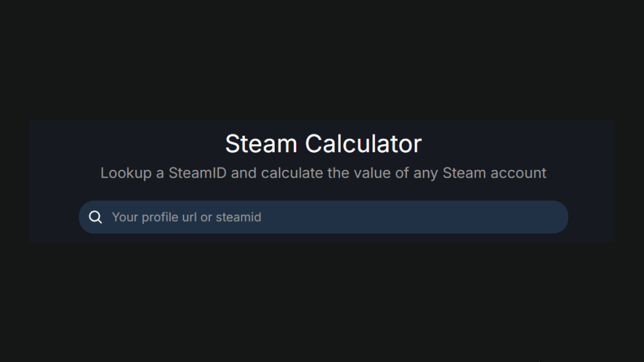The height and width of the screenshot is (362, 644).
Task: Click the word "Calculator" in the title
Action: pyautogui.click(x=363, y=144)
